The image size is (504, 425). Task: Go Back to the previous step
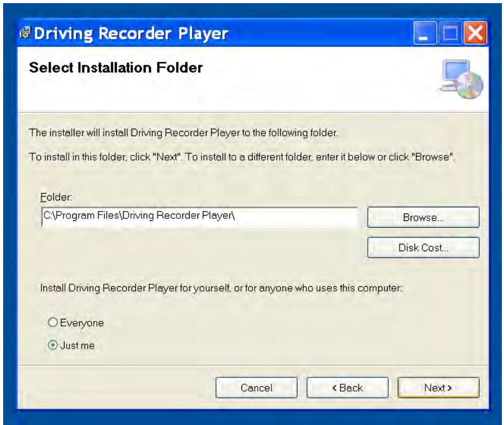coord(347,388)
